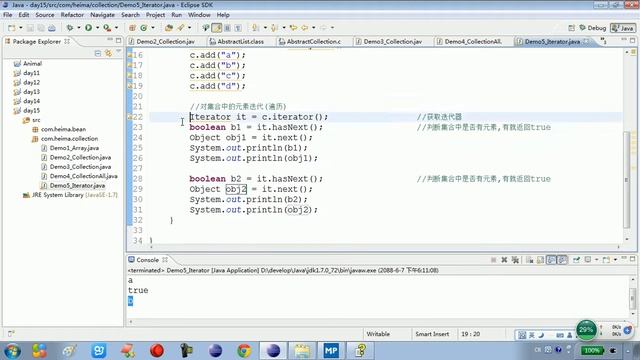
Task: Click the Open Type toolbar icon
Action: [x=169, y=28]
